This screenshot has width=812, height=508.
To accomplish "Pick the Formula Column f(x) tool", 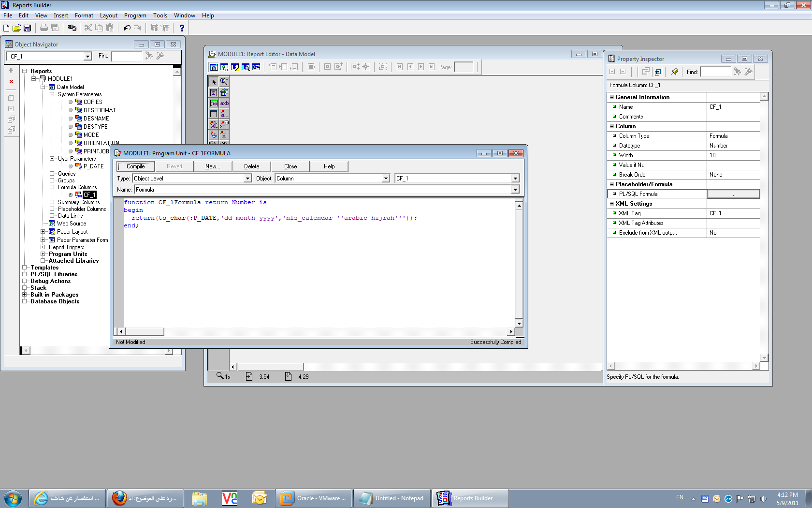I will pyautogui.click(x=214, y=103).
